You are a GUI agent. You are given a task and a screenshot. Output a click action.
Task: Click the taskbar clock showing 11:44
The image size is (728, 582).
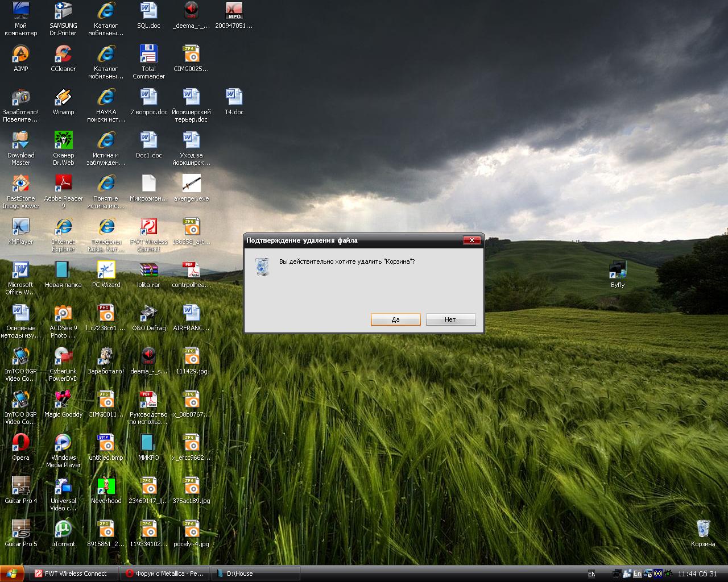click(x=697, y=573)
